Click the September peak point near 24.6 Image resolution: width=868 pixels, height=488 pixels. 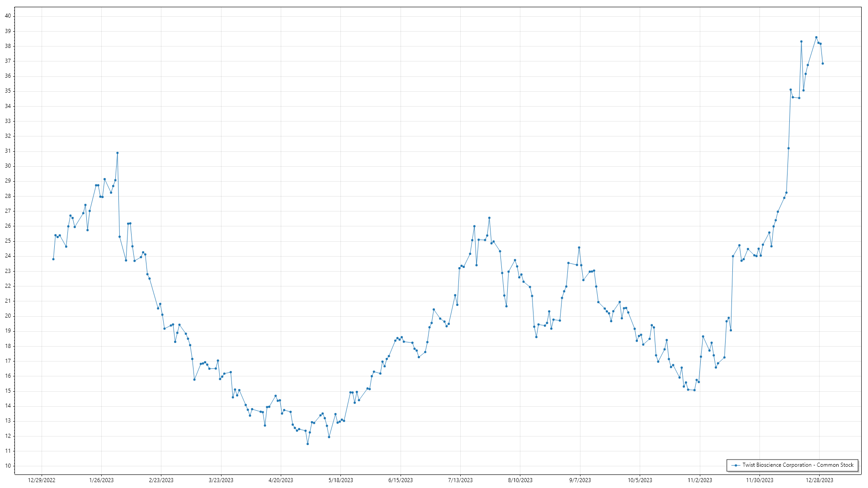579,248
